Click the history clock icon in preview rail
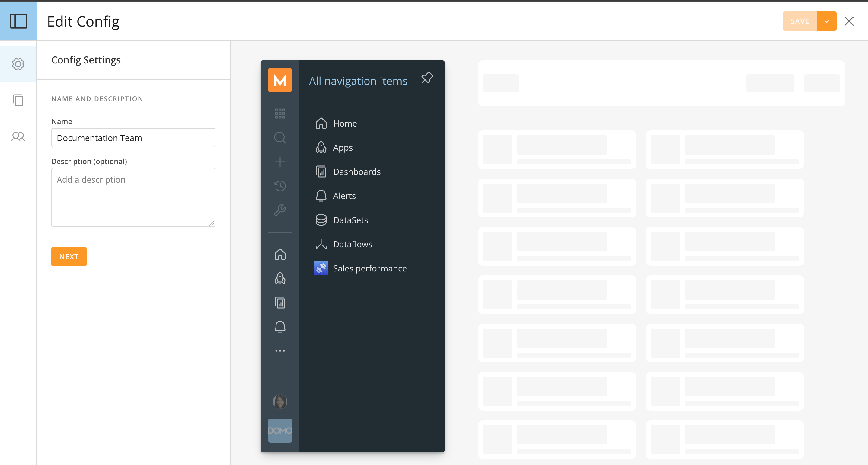 [280, 186]
